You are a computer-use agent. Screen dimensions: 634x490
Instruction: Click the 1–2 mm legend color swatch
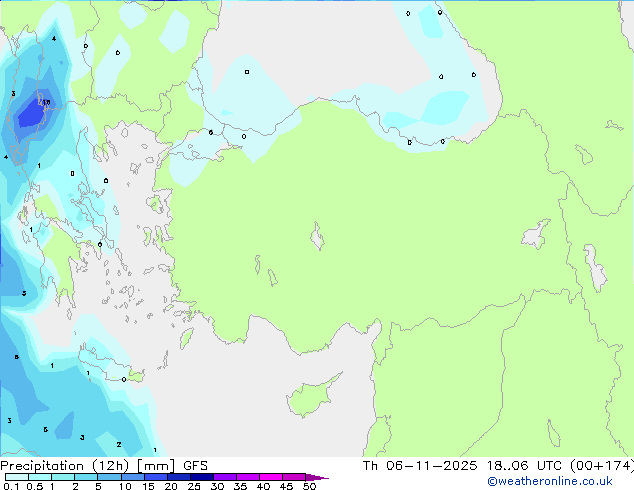point(63,477)
